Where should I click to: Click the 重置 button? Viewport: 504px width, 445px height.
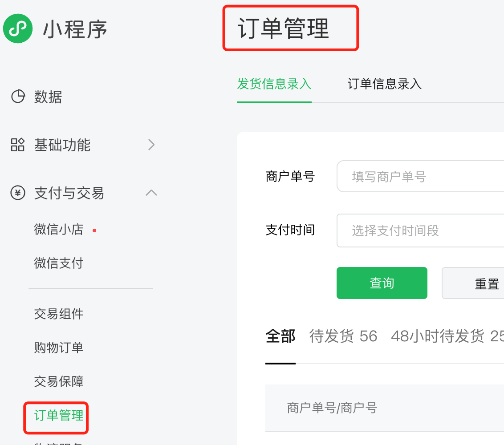tap(473, 283)
